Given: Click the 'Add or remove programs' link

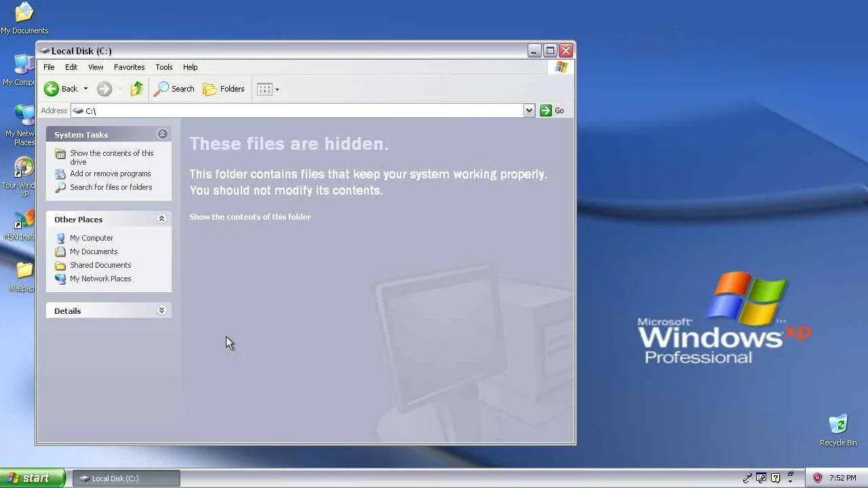Looking at the screenshot, I should pos(111,174).
